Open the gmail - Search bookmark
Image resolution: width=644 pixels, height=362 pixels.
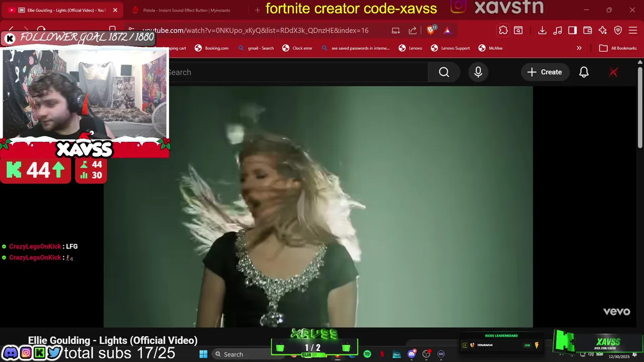pos(256,48)
